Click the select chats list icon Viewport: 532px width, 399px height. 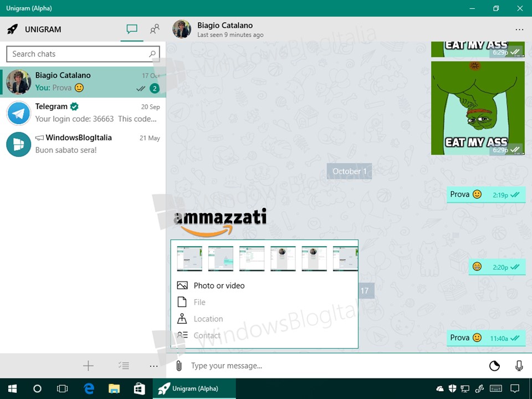pos(124,366)
